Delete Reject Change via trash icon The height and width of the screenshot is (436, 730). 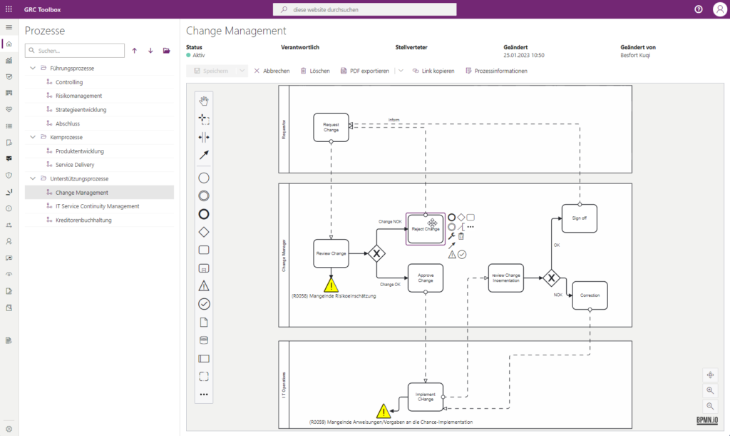point(461,236)
